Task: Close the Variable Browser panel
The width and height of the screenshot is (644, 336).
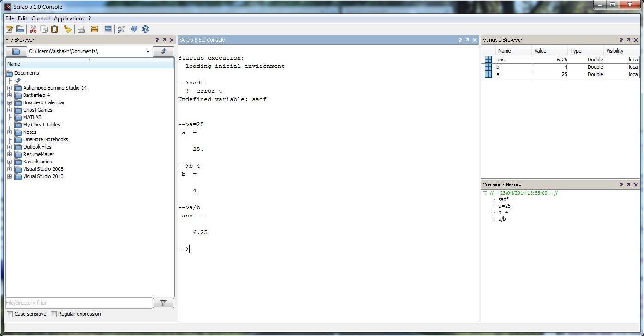Action: point(636,40)
